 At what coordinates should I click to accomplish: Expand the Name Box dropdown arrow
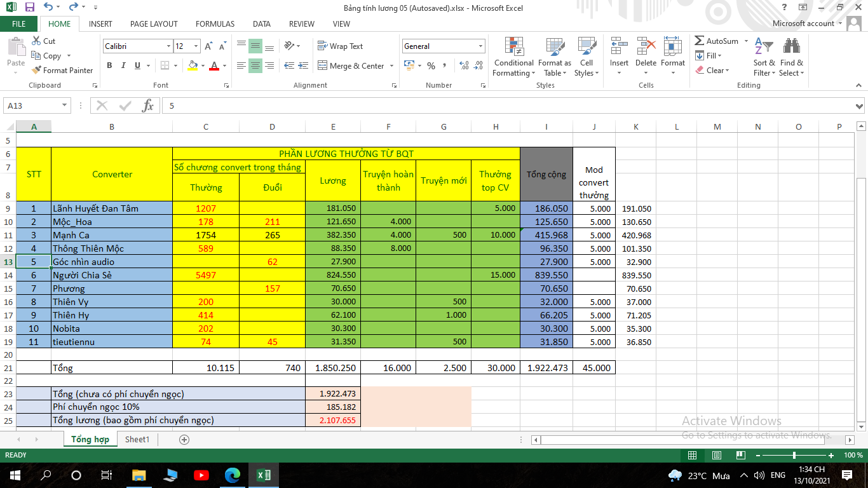64,106
